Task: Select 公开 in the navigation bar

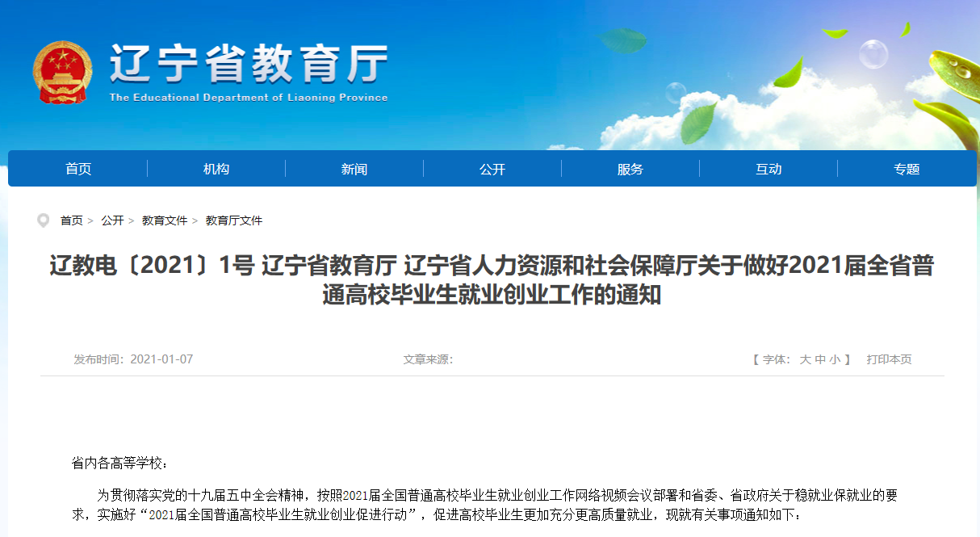Action: point(492,169)
